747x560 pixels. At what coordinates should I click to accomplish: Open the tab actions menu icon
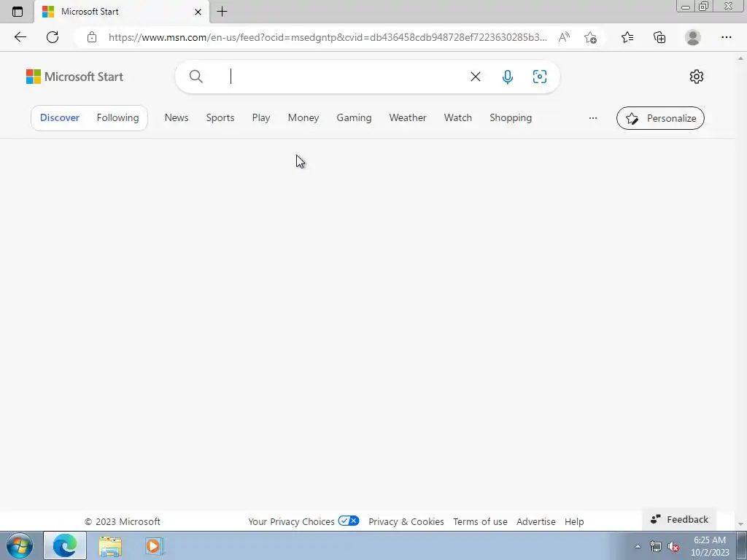pyautogui.click(x=18, y=12)
